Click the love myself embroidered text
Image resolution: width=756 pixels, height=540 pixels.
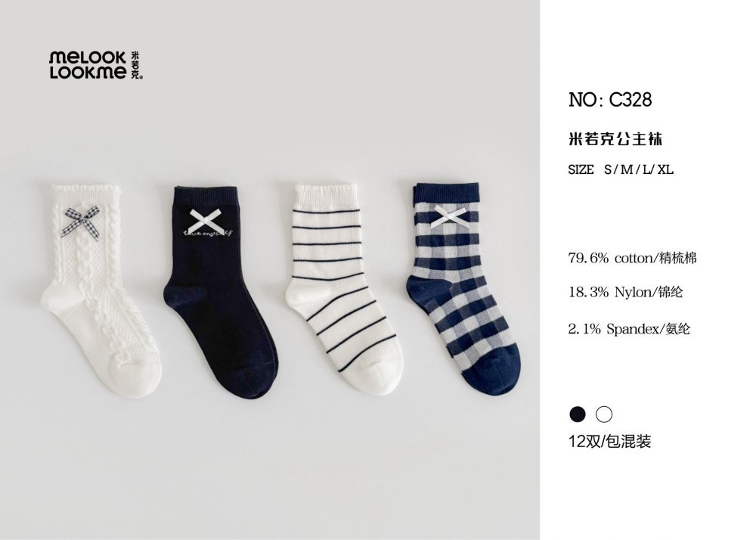point(208,234)
